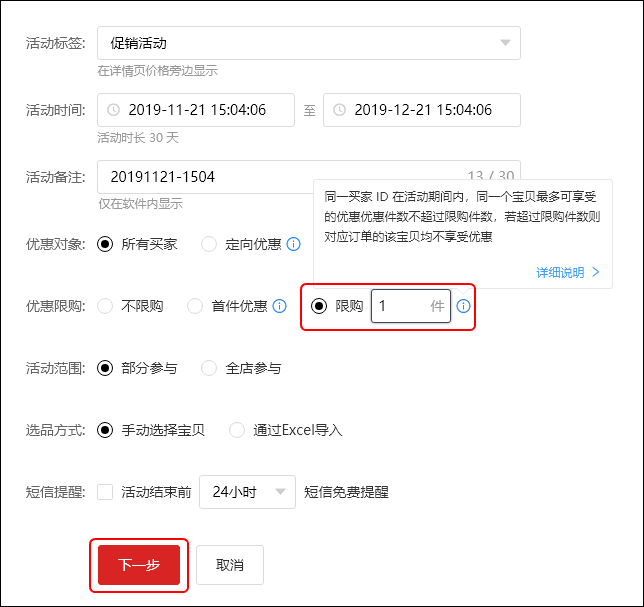Viewport: 644px width, 607px height.
Task: Select the 限购 radio button
Action: [x=319, y=306]
